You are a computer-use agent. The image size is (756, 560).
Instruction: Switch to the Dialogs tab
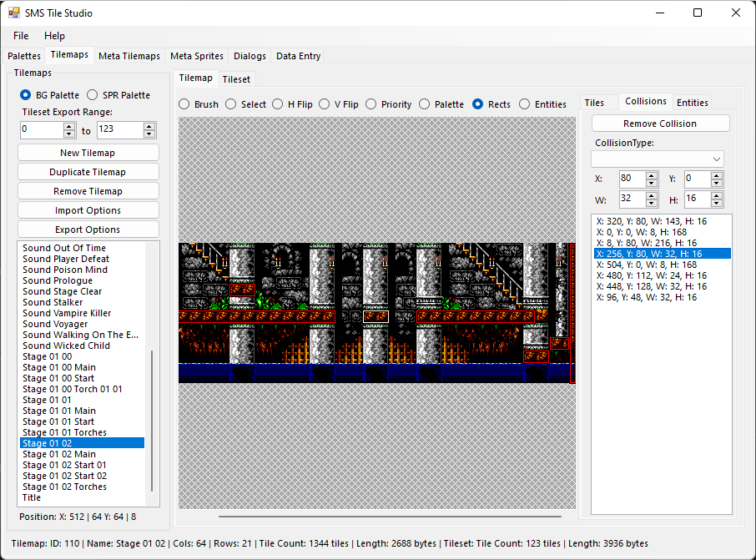[x=249, y=56]
